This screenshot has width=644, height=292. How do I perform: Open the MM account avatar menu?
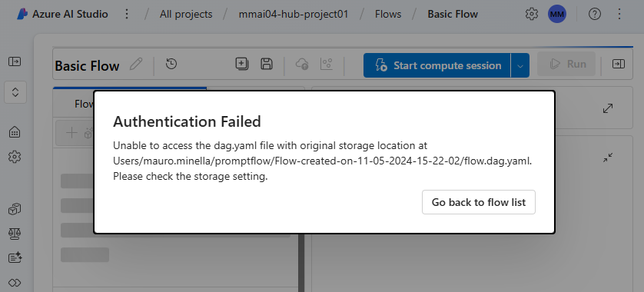pyautogui.click(x=557, y=15)
